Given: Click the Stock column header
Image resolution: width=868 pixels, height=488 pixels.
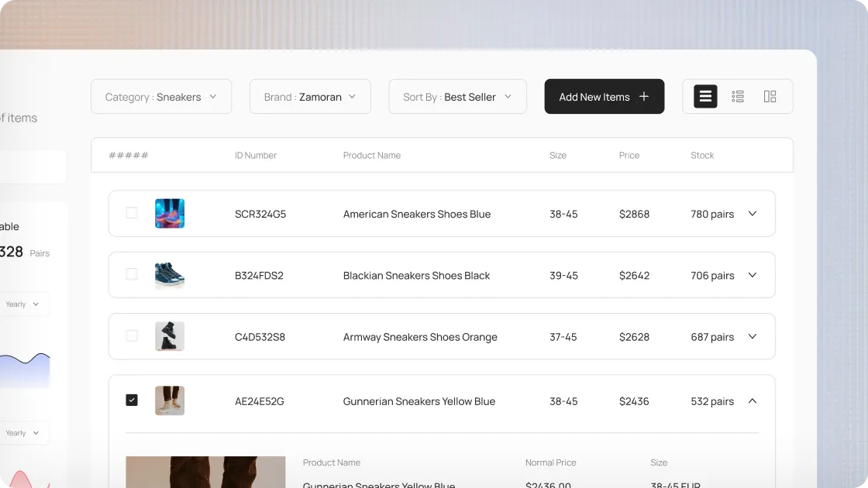Looking at the screenshot, I should 702,156.
